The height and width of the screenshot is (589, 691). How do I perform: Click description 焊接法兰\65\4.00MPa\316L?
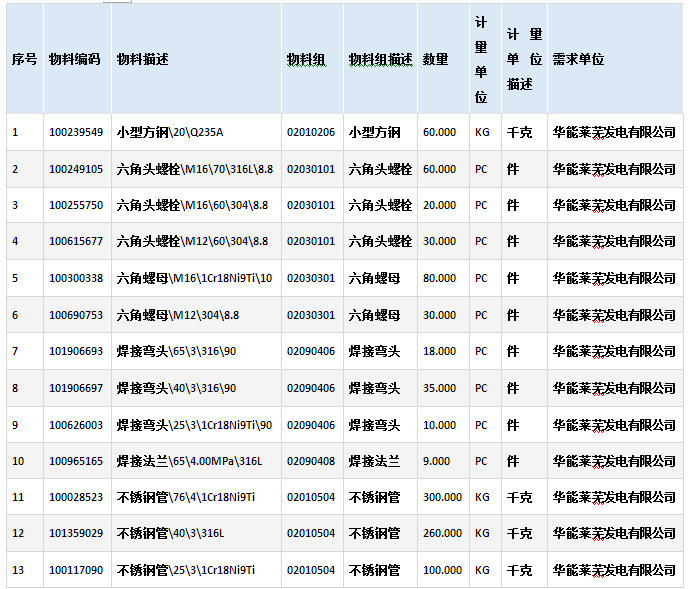pyautogui.click(x=189, y=462)
